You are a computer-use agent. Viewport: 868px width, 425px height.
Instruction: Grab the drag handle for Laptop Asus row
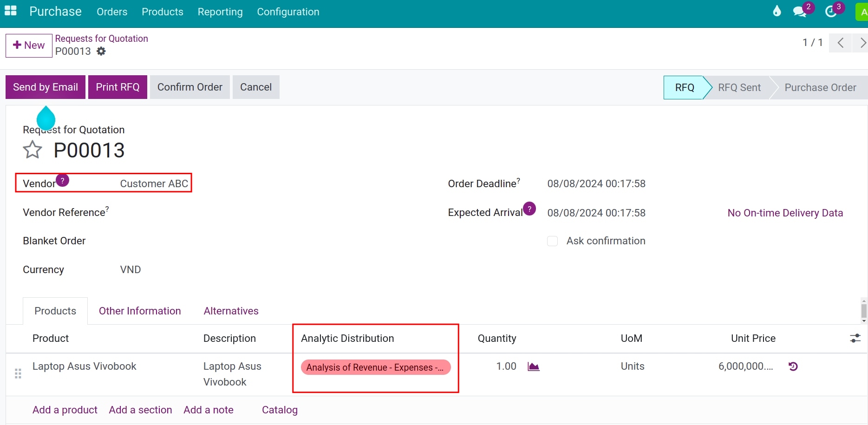(x=18, y=373)
